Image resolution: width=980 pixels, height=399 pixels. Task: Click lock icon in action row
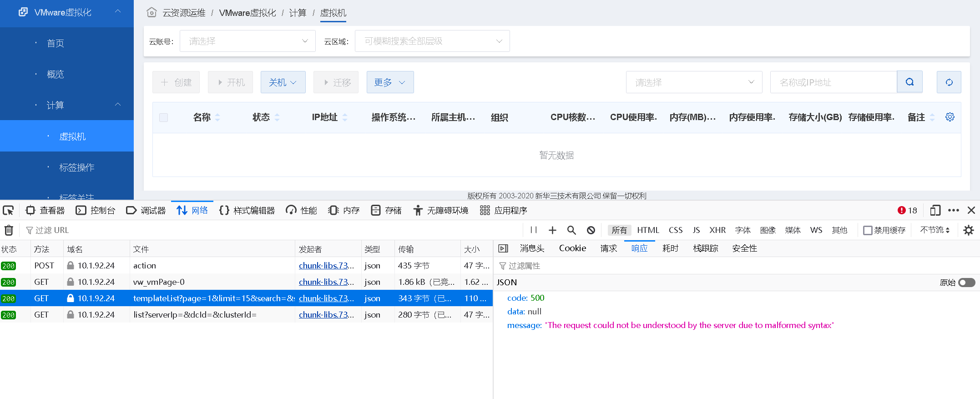tap(71, 265)
